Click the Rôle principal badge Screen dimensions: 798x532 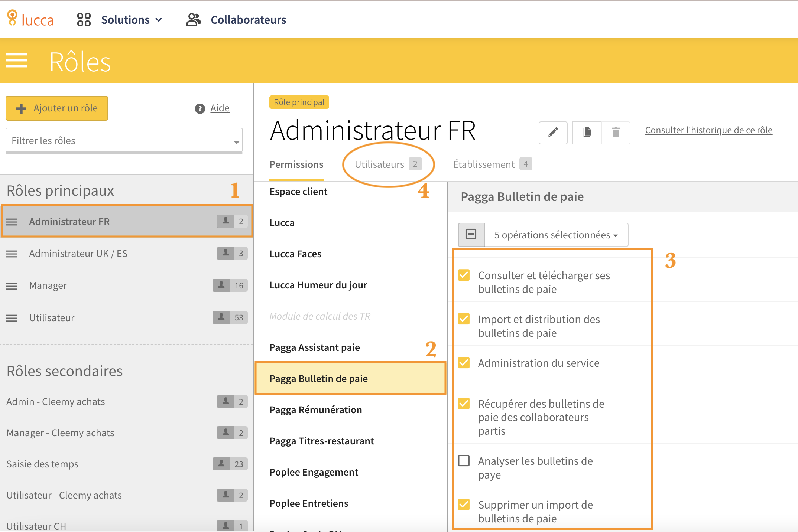pos(299,102)
